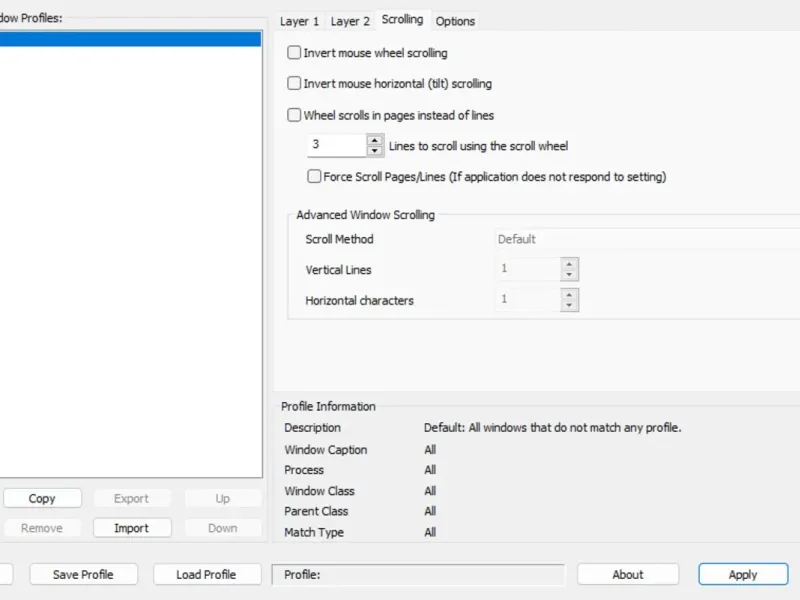Open the About dialog

628,574
